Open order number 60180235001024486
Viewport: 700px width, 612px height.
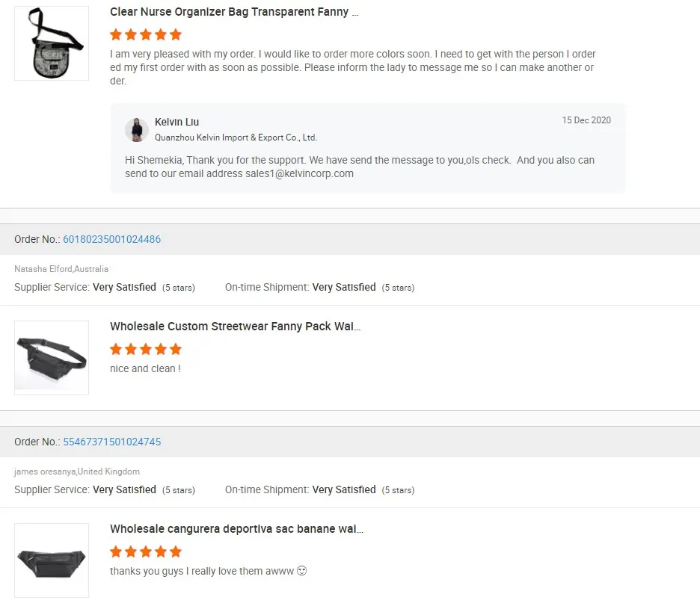point(111,239)
